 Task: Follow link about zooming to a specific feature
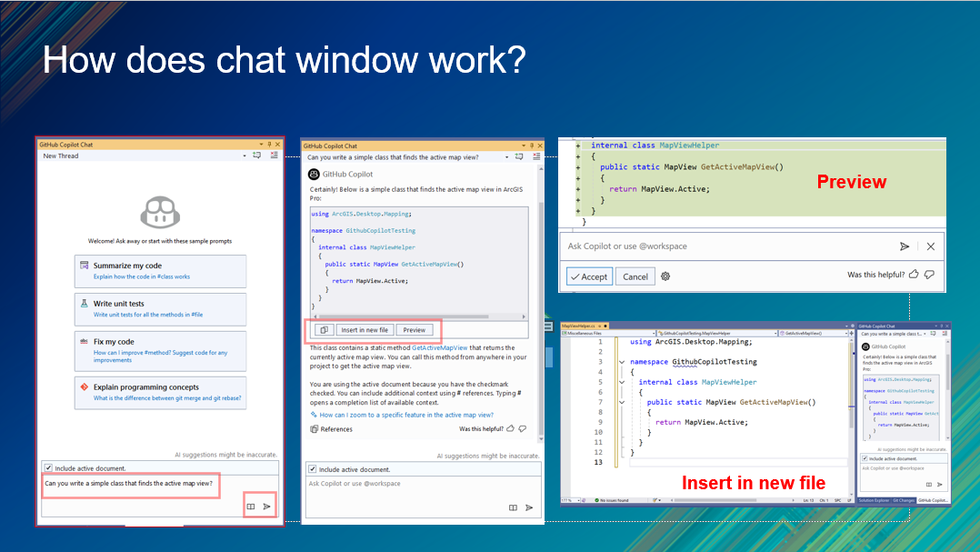pos(405,415)
